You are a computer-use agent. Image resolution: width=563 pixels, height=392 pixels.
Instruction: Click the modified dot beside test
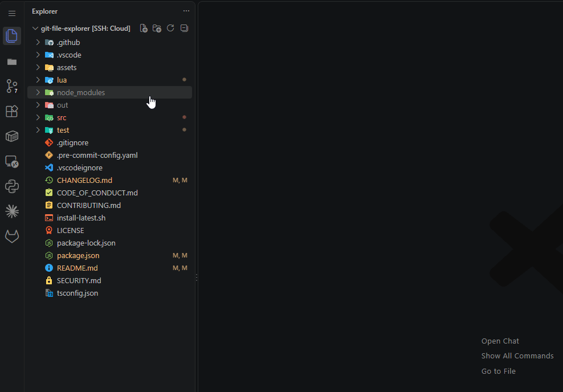(x=184, y=130)
